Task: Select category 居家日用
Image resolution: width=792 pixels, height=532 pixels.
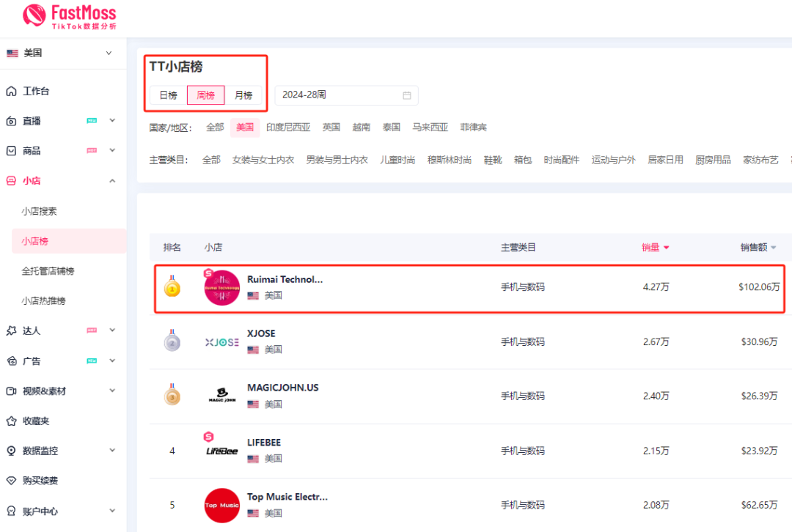Action: (x=666, y=160)
